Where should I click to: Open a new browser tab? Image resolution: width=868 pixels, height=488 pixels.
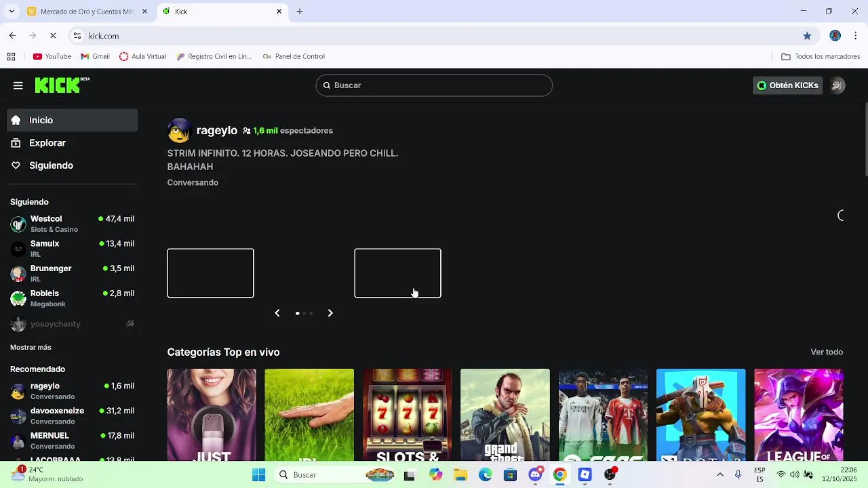pyautogui.click(x=300, y=12)
